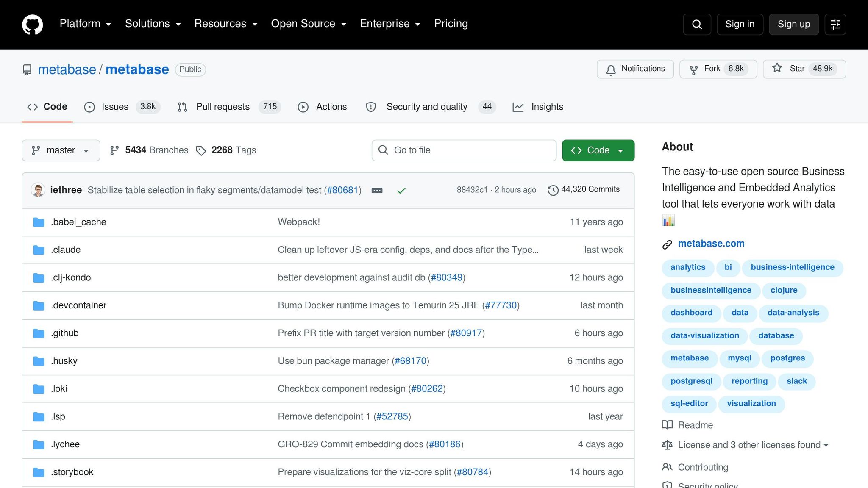The height and width of the screenshot is (488, 868).
Task: Click the Sign in button
Action: pos(740,24)
